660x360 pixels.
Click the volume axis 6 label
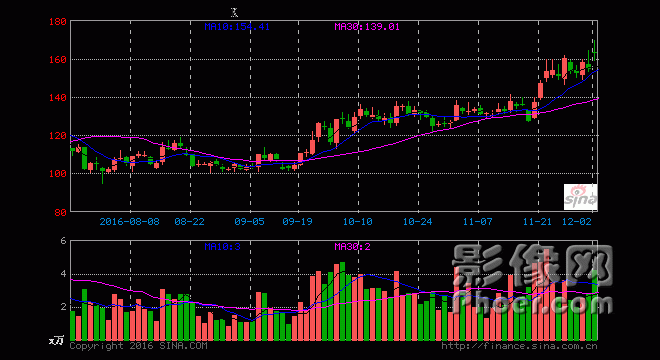point(64,241)
